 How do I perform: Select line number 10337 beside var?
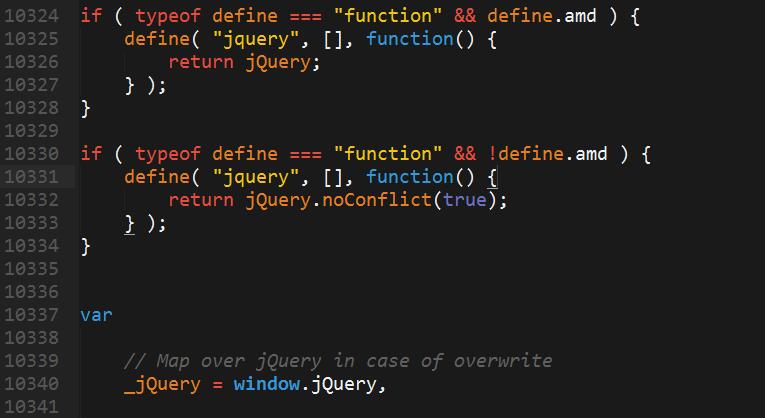32,315
